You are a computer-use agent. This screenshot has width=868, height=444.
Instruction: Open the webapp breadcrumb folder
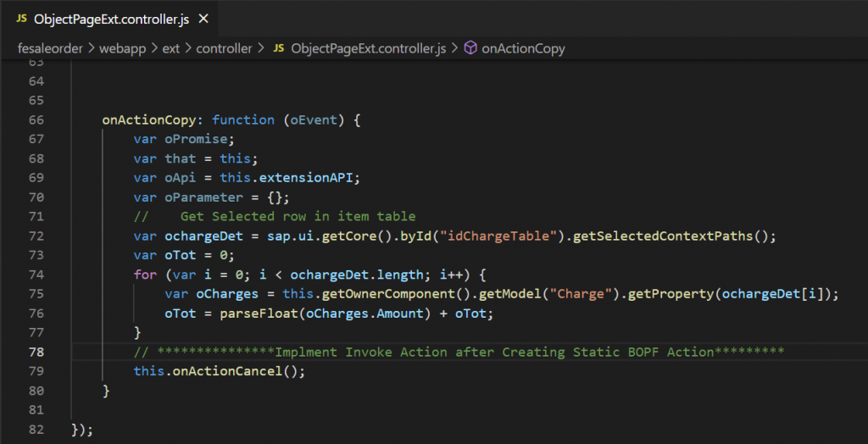click(x=123, y=48)
